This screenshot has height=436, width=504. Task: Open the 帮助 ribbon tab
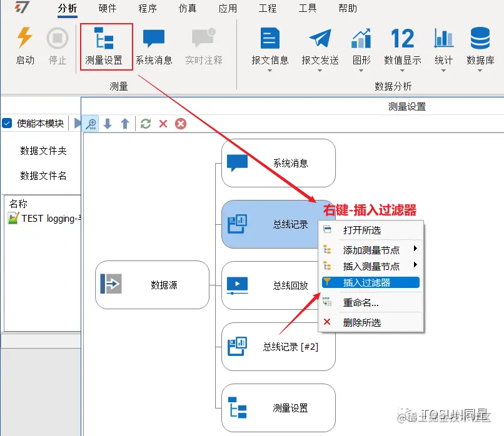(x=348, y=8)
